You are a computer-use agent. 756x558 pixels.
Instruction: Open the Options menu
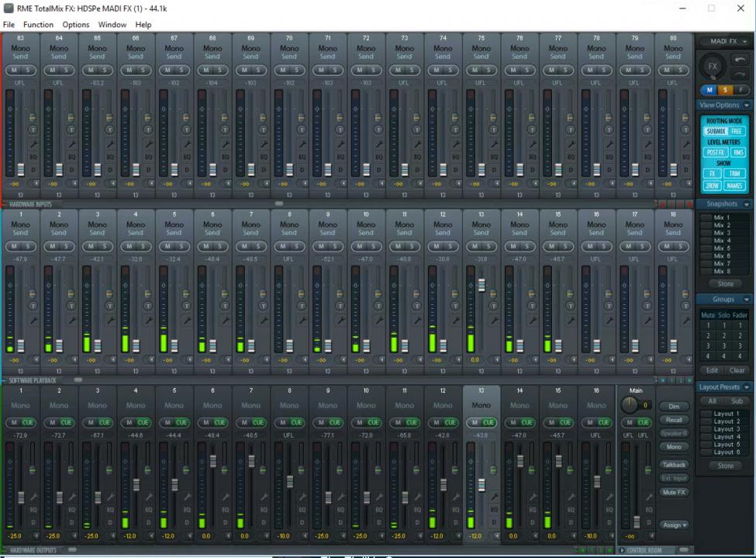76,25
